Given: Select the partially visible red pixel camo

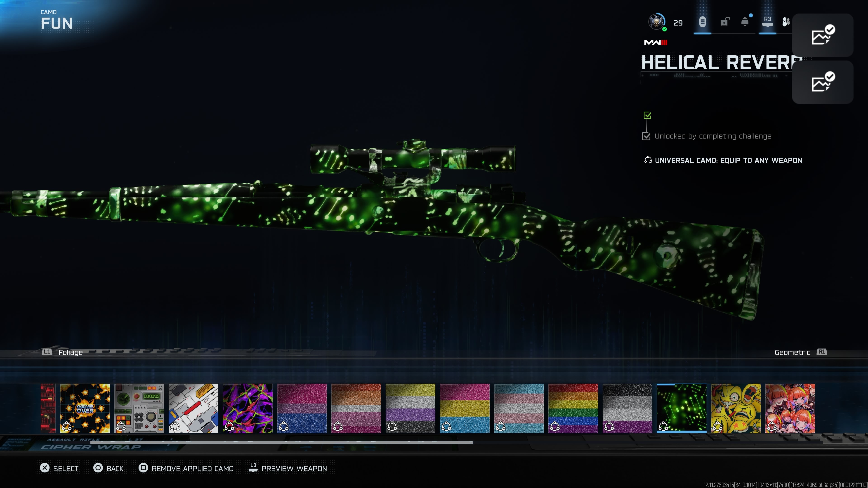Looking at the screenshot, I should (48, 408).
